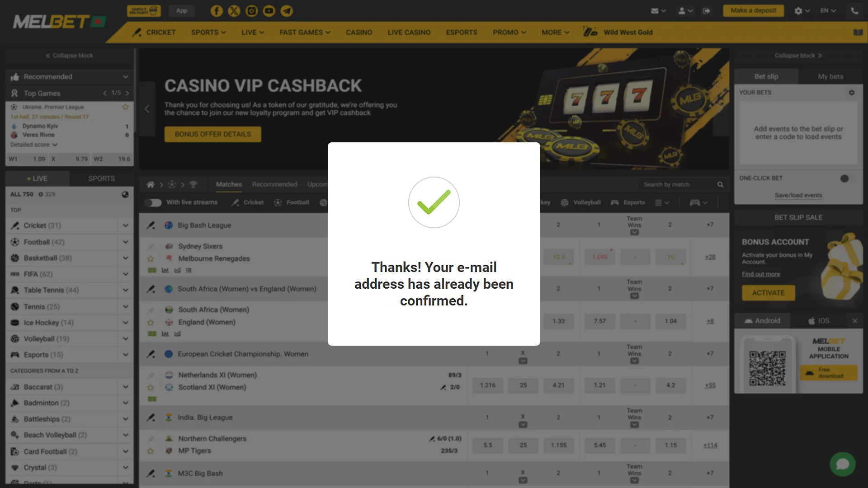The image size is (868, 488).
Task: Click the BONUS OFFER DETAILS button
Action: point(212,134)
